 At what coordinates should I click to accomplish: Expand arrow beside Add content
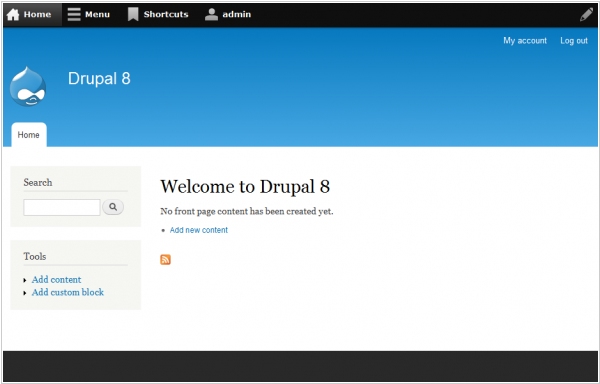pyautogui.click(x=25, y=280)
